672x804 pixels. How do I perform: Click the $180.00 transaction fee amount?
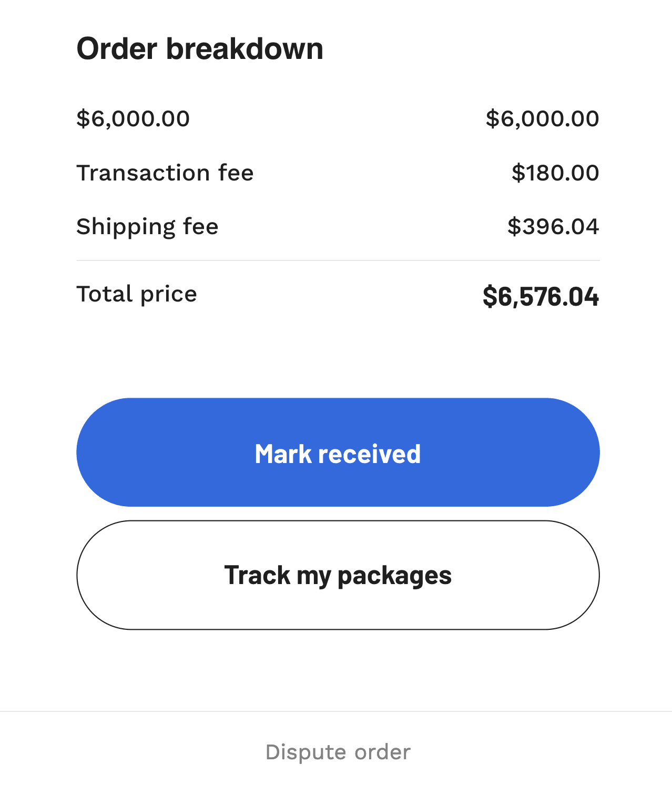tap(555, 173)
